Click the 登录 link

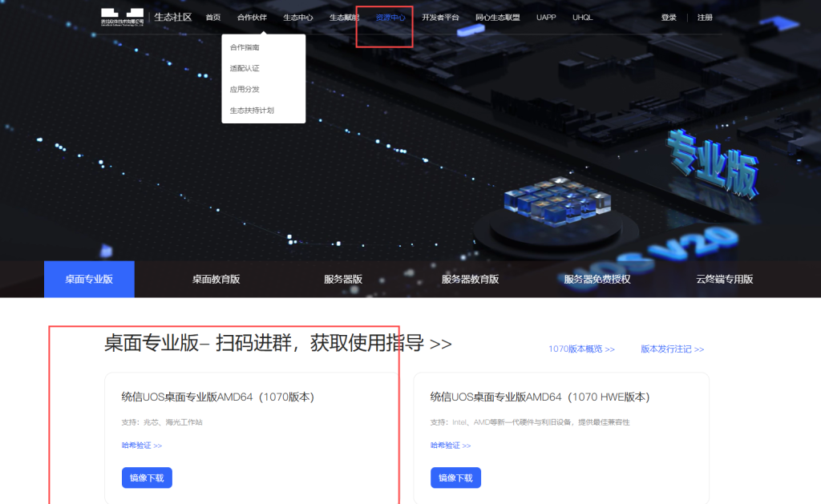click(669, 18)
